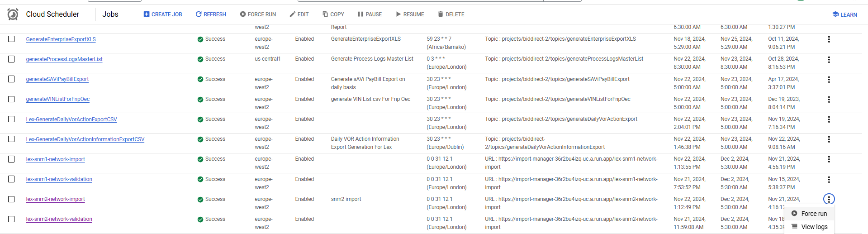Click the Cloud Scheduler clock logo icon

13,14
